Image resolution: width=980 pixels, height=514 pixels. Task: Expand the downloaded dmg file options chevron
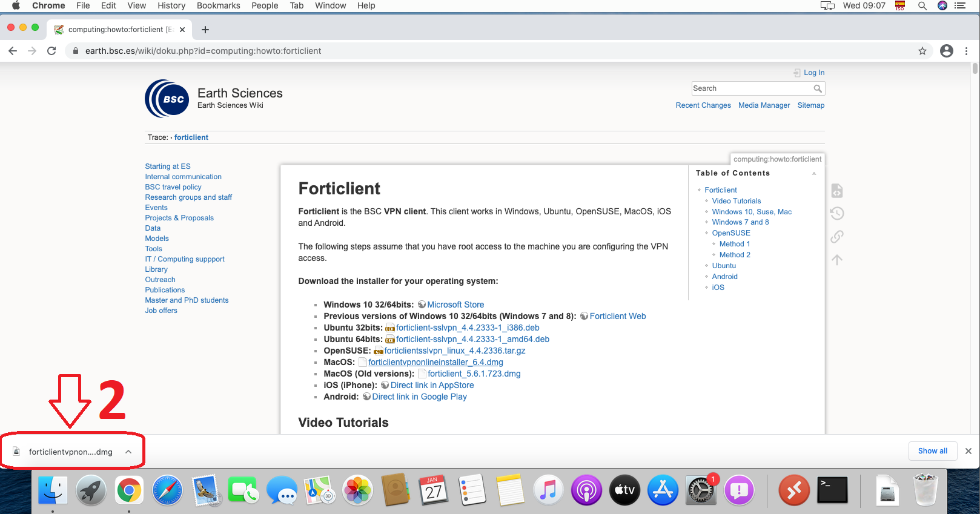pyautogui.click(x=128, y=452)
